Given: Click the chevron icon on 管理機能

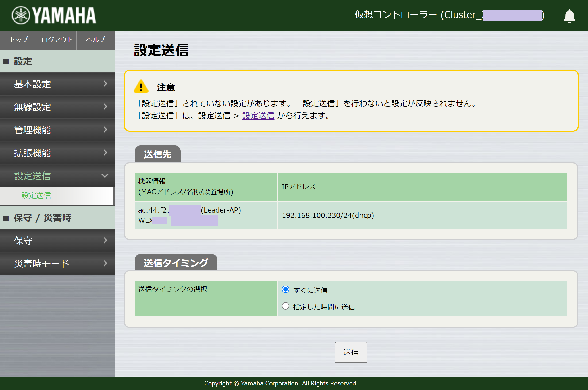Looking at the screenshot, I should click(105, 130).
